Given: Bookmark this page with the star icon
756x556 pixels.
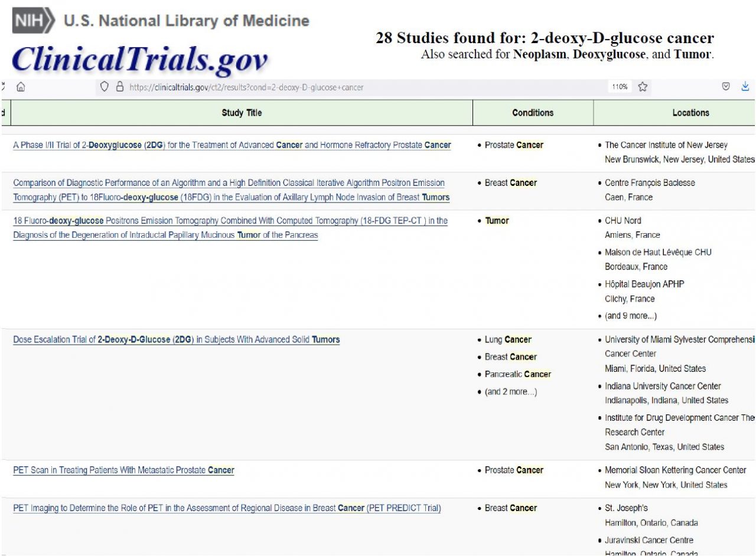Looking at the screenshot, I should coord(643,87).
